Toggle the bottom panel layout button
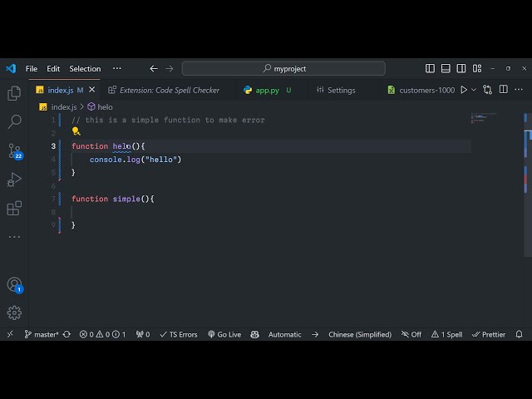532x399 pixels. pyautogui.click(x=446, y=68)
